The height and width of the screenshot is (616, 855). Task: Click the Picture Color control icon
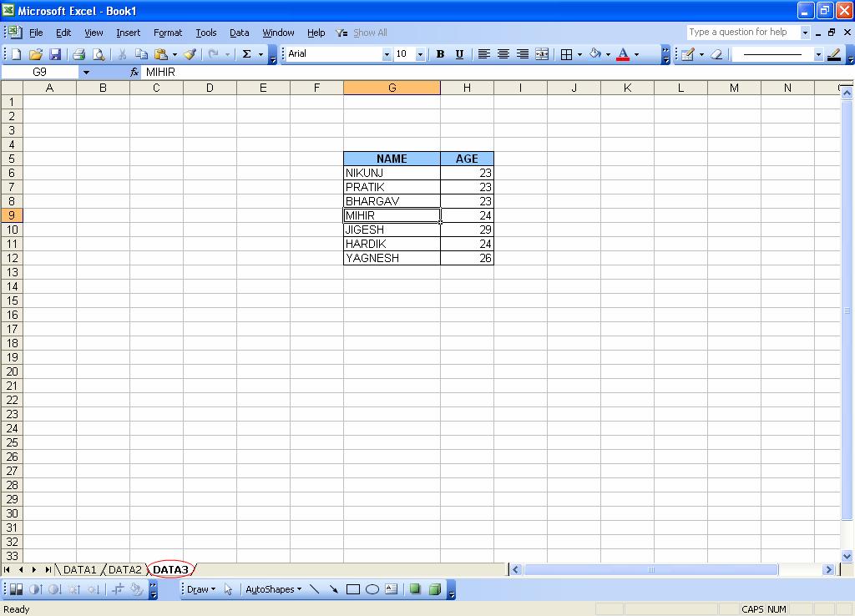pyautogui.click(x=17, y=589)
